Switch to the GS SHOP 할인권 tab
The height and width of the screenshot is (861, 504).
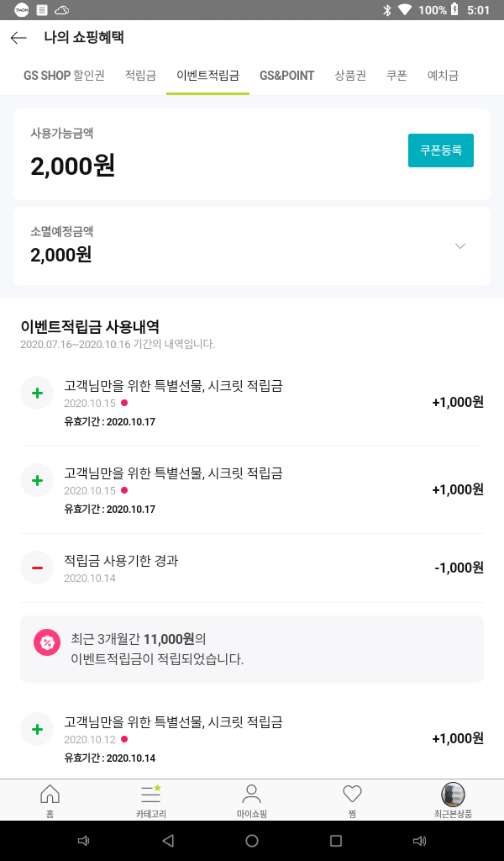point(64,76)
